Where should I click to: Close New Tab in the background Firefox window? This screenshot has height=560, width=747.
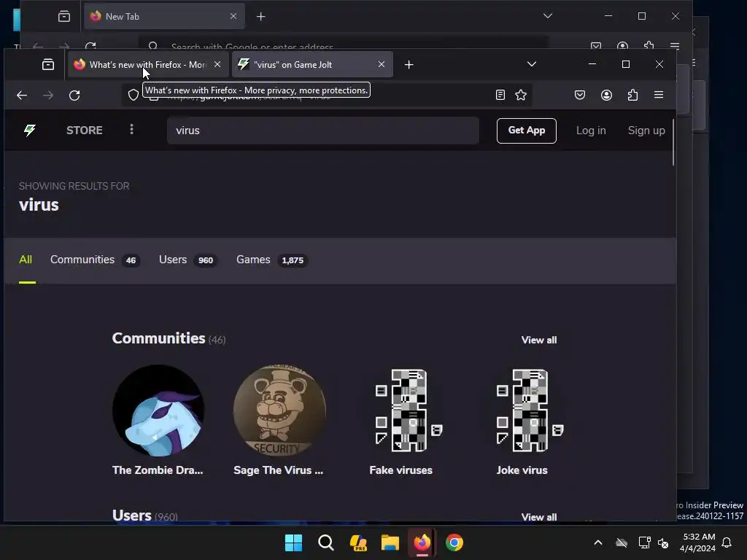[233, 16]
